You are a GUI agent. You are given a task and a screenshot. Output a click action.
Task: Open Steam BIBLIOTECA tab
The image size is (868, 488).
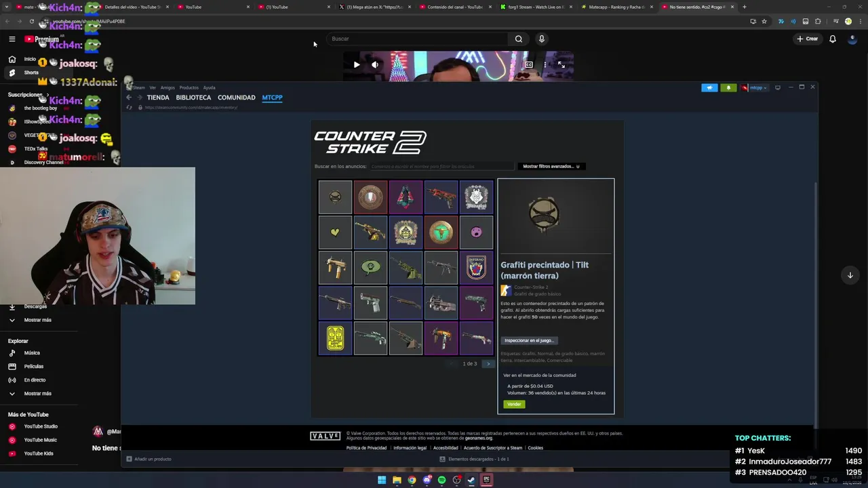click(193, 98)
